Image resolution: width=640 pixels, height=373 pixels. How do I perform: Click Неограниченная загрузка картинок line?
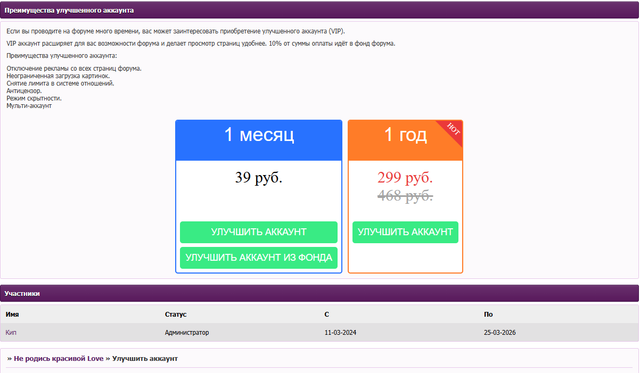pos(58,76)
